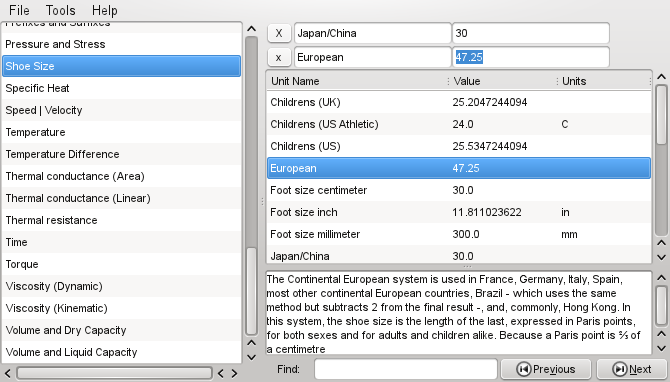Viewport: 670px width, 382px height.
Task: Click the European unit name field
Action: point(373,57)
